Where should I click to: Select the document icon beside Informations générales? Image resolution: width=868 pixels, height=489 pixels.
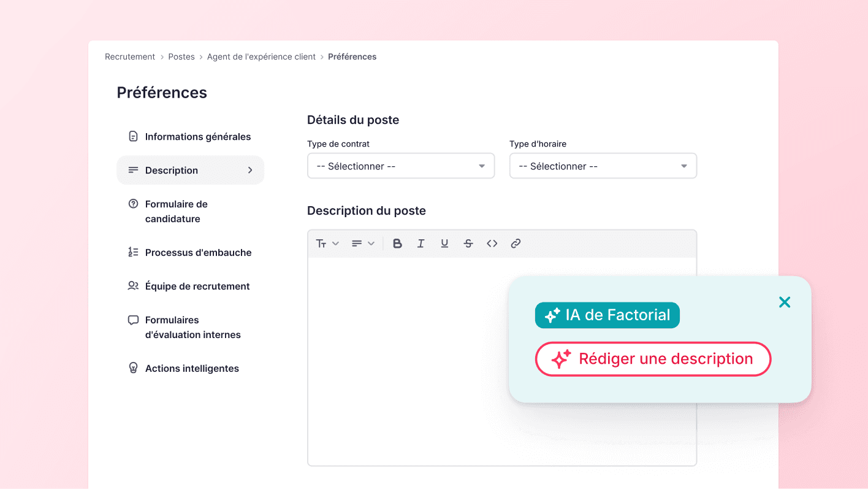132,136
